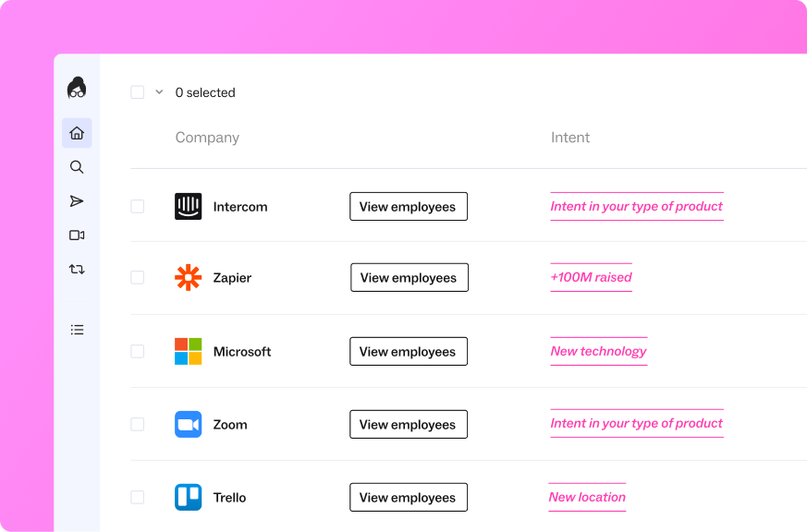
Task: Open the Video camera sidebar icon
Action: point(77,236)
